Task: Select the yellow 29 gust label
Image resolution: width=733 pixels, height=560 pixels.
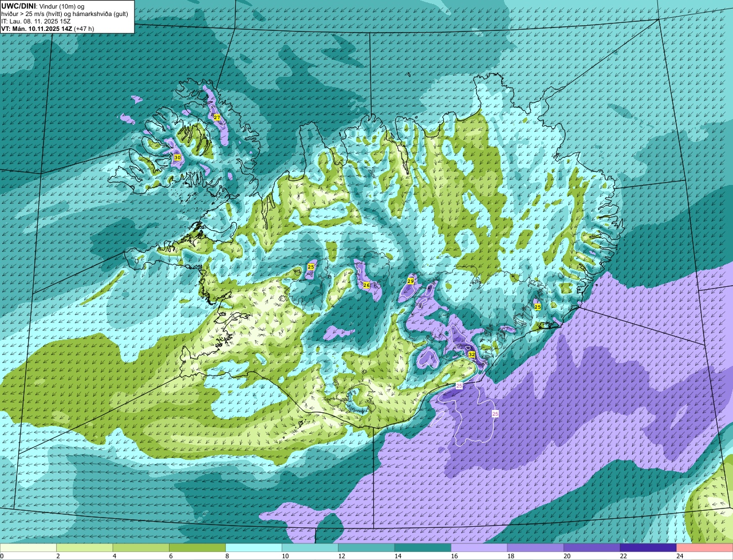Action: point(411,281)
